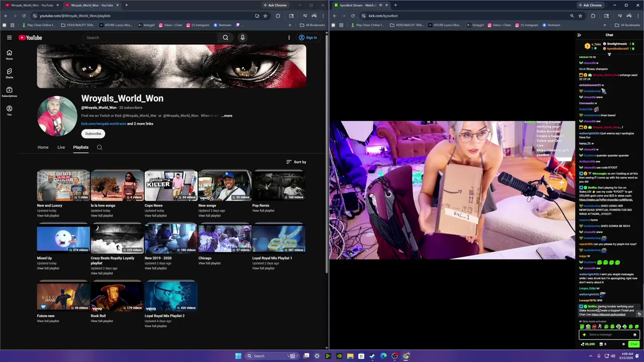Open All Bookmarks folder in Kick window
644x362 pixels.
[x=628, y=25]
